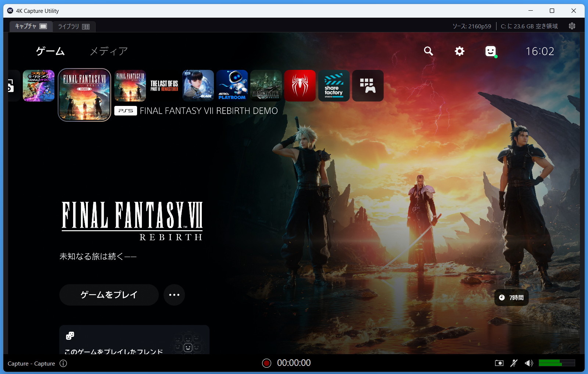Toggle the speaker volume icon
The height and width of the screenshot is (374, 588).
point(529,363)
